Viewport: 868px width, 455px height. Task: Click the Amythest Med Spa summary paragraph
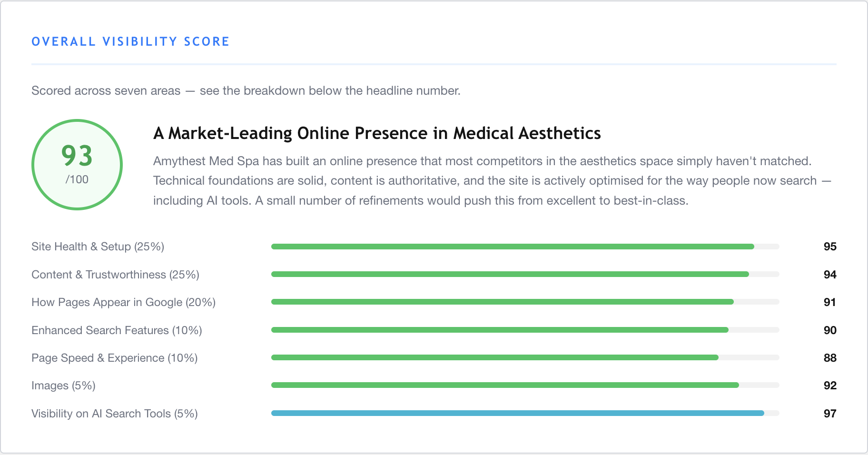pos(492,181)
